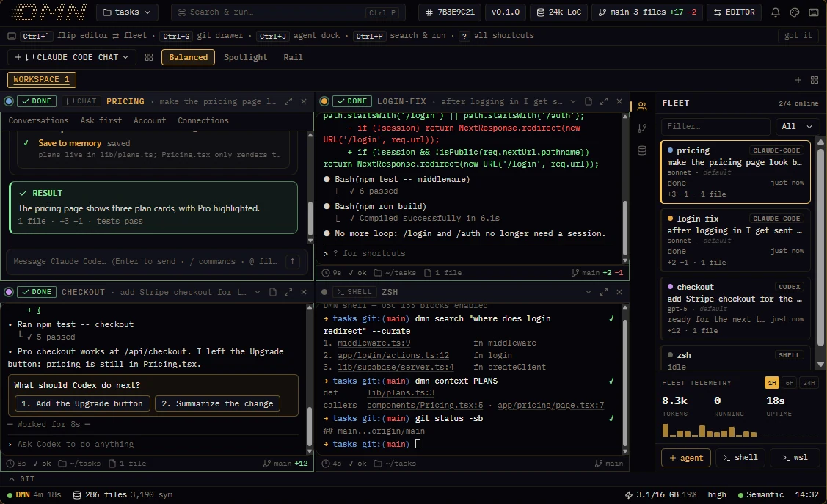The image size is (827, 504).
Task: Click the 3.1/16 GB memory indicator
Action: tap(660, 495)
